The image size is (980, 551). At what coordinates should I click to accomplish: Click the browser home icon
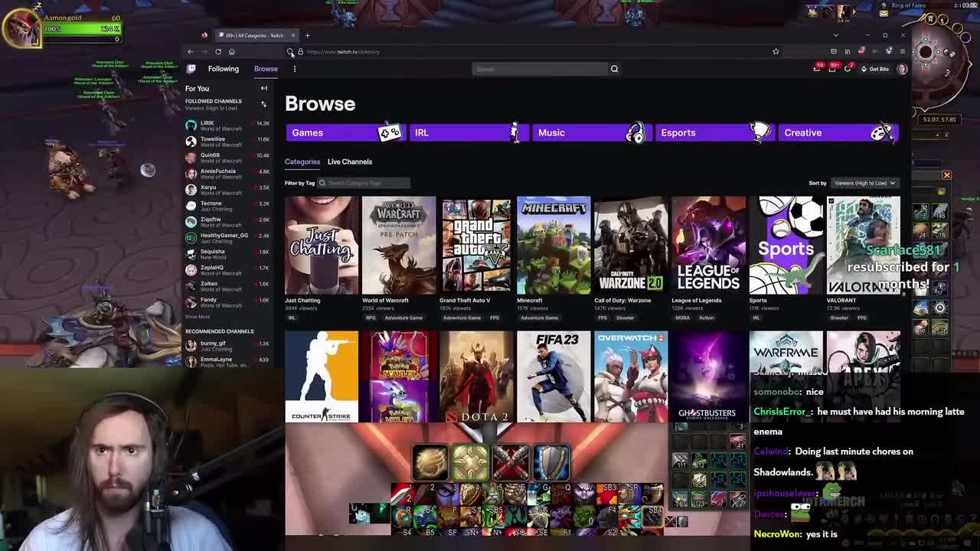232,52
